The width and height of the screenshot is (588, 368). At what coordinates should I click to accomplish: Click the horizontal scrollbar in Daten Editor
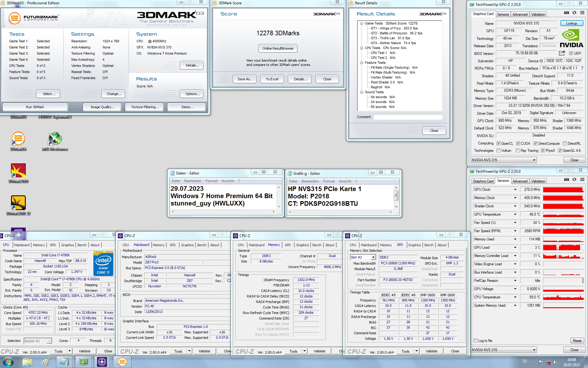[x=223, y=212]
